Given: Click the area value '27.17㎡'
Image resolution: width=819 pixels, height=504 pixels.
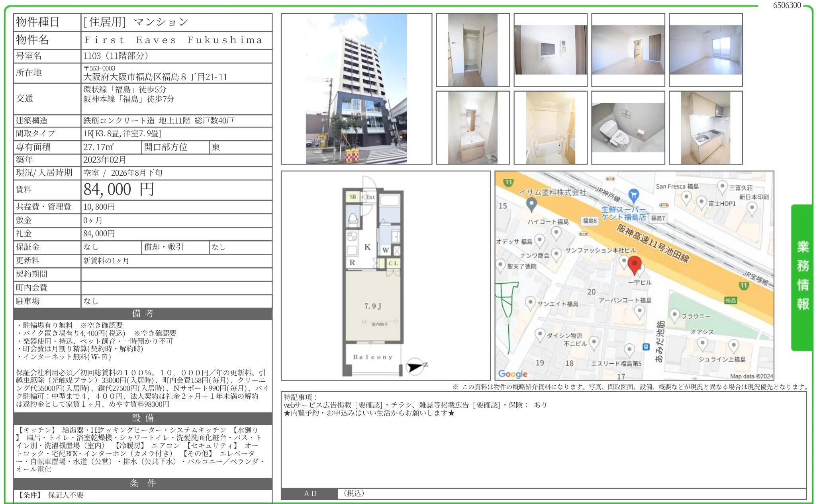Looking at the screenshot, I should coord(98,147).
